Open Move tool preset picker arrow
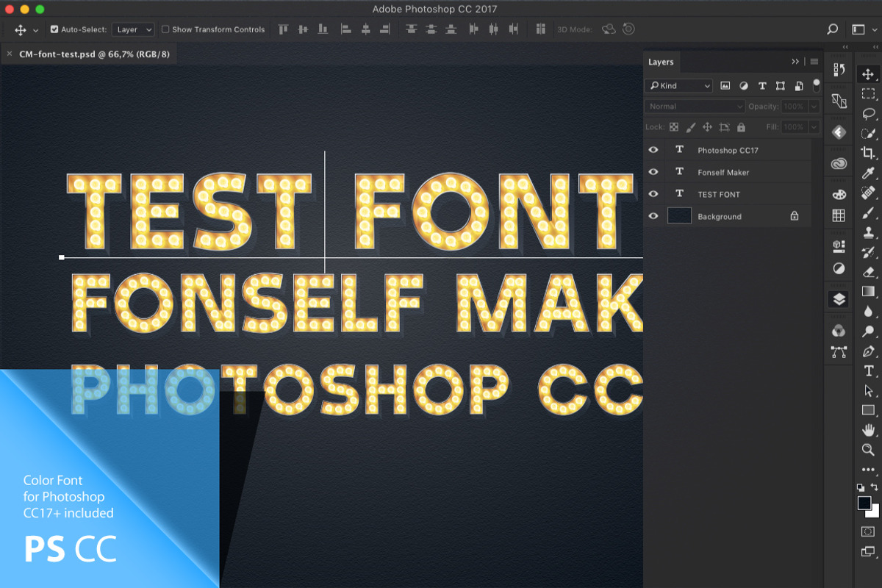 35,30
